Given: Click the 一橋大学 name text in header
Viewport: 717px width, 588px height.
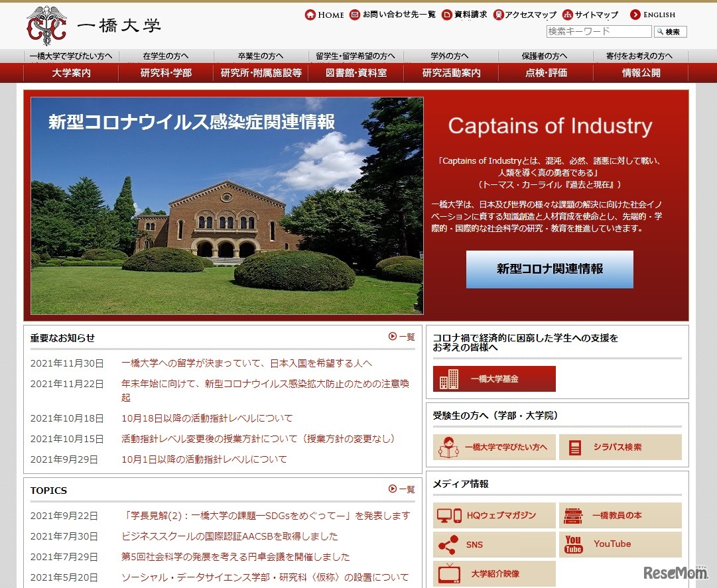Looking at the screenshot, I should pyautogui.click(x=119, y=26).
